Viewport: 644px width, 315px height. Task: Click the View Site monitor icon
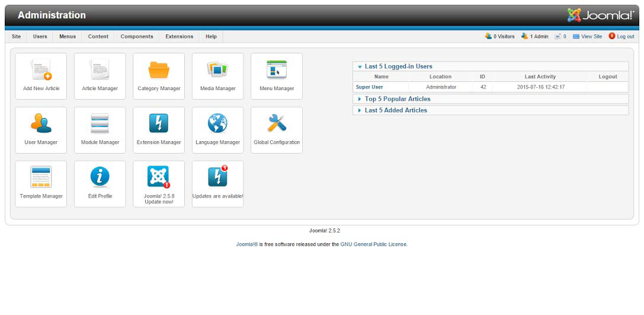point(576,37)
